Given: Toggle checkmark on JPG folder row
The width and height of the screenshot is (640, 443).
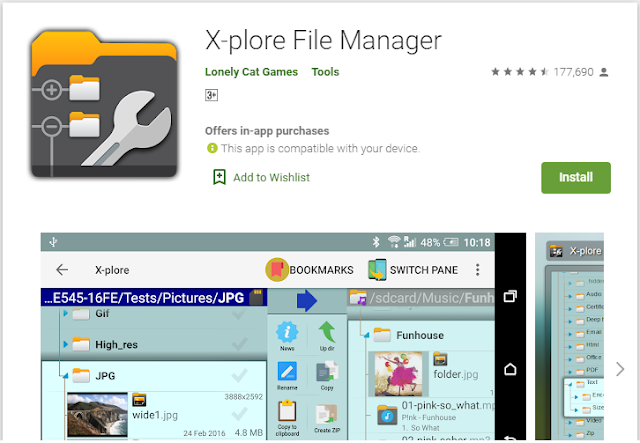Looking at the screenshot, I should click(239, 376).
